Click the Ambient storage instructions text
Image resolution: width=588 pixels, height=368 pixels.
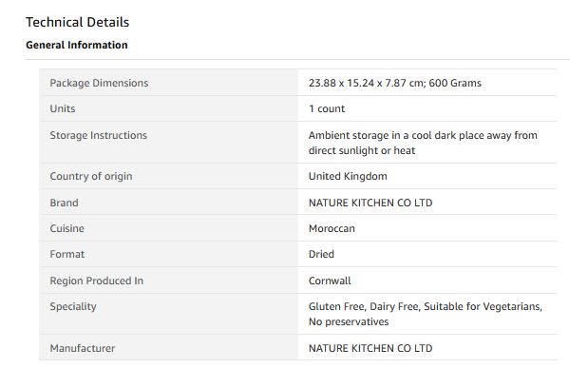[423, 143]
